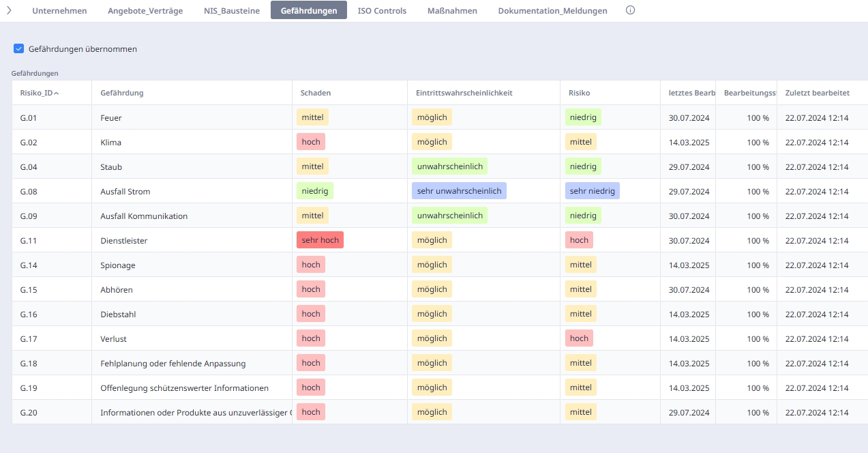Uncheck Gefährdungen übernommen checkbox
868x453 pixels.
point(19,49)
